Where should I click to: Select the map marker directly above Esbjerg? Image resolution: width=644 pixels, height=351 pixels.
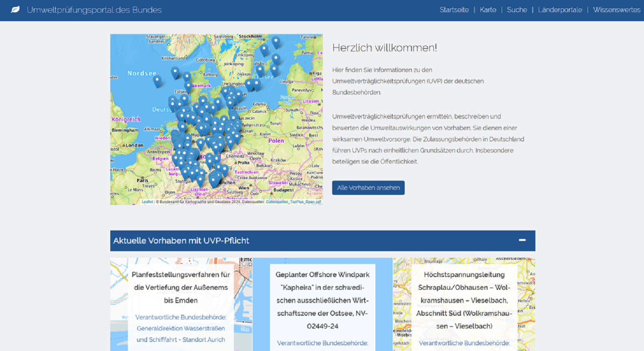(x=188, y=86)
